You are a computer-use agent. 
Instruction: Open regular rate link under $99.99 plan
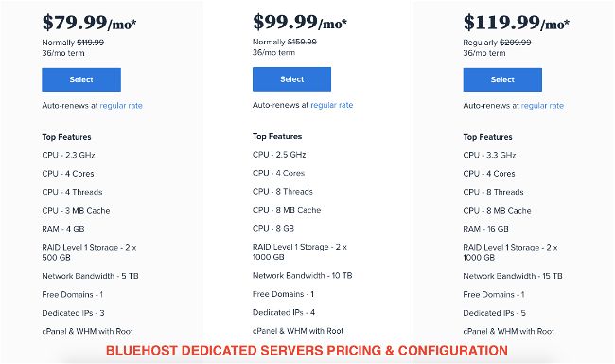click(332, 105)
